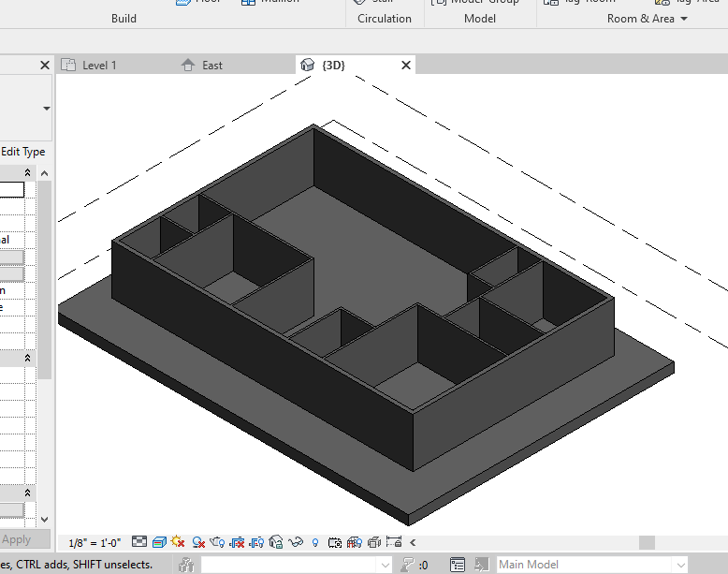Collapse the second Properties group chevron
The image size is (728, 574).
(27, 358)
